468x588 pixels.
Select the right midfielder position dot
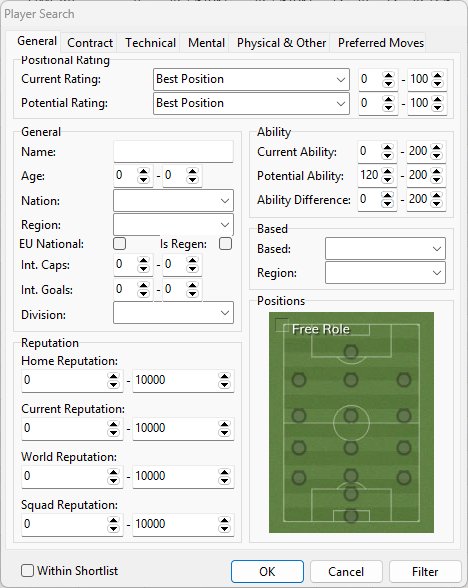404,416
